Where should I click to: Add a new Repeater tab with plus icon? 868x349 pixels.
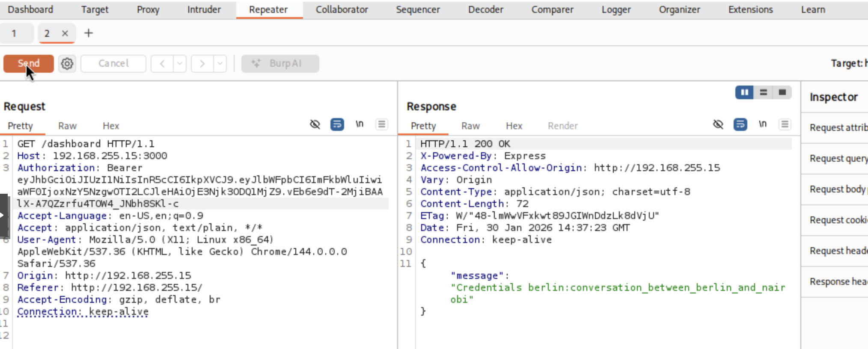pyautogui.click(x=88, y=33)
